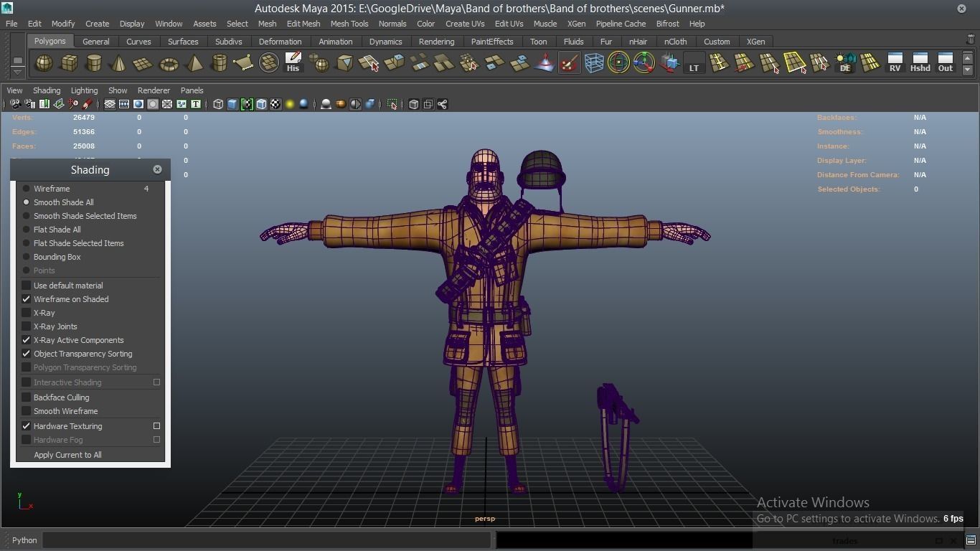The width and height of the screenshot is (980, 551).
Task: Open the panel Lighting menu
Action: coord(84,90)
